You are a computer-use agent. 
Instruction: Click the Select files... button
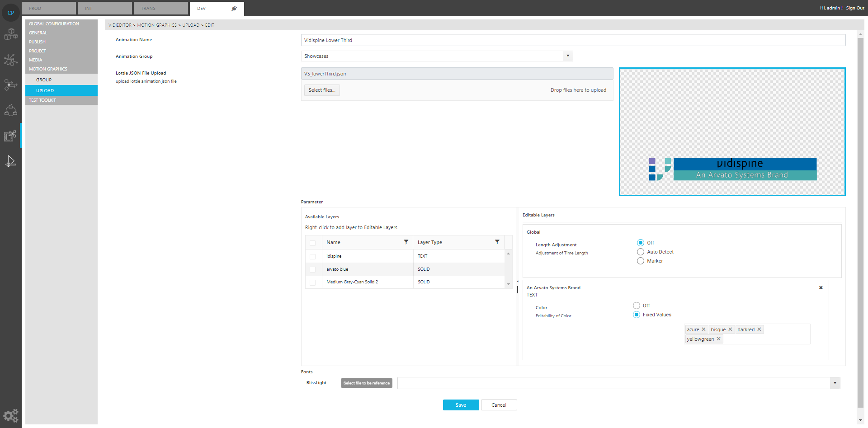[322, 90]
